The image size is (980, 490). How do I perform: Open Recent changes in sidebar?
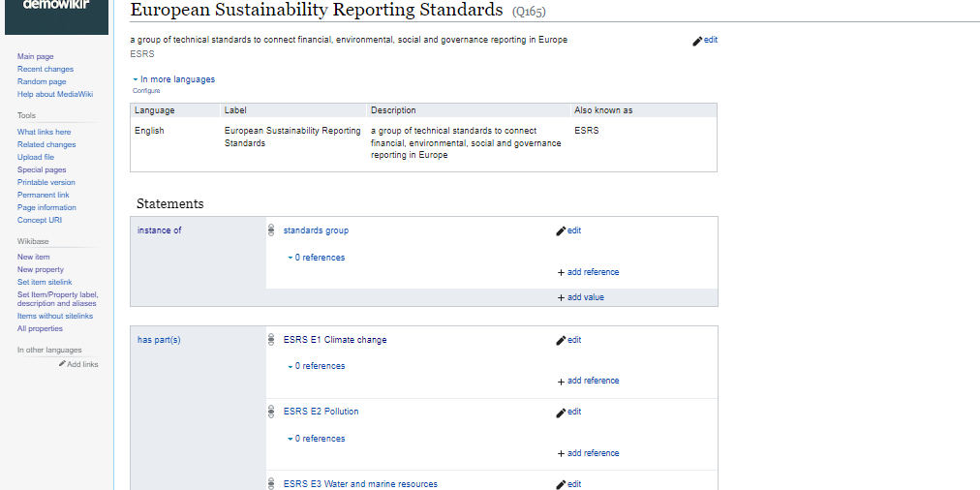point(46,70)
